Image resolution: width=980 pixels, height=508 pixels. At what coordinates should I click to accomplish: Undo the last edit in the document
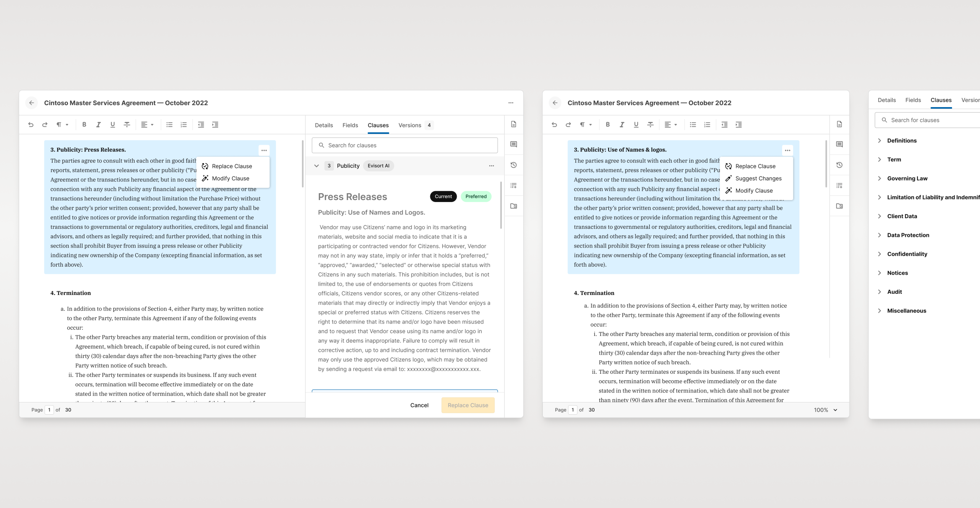coord(31,124)
